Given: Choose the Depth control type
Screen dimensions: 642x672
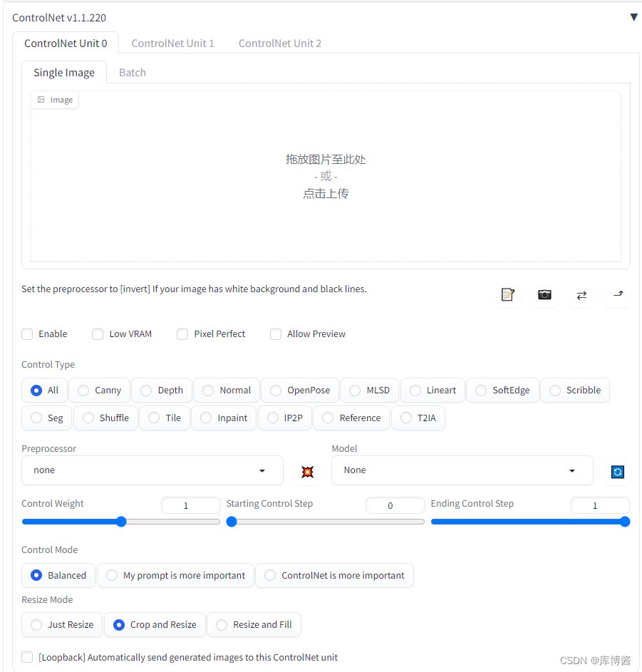Looking at the screenshot, I should point(162,390).
